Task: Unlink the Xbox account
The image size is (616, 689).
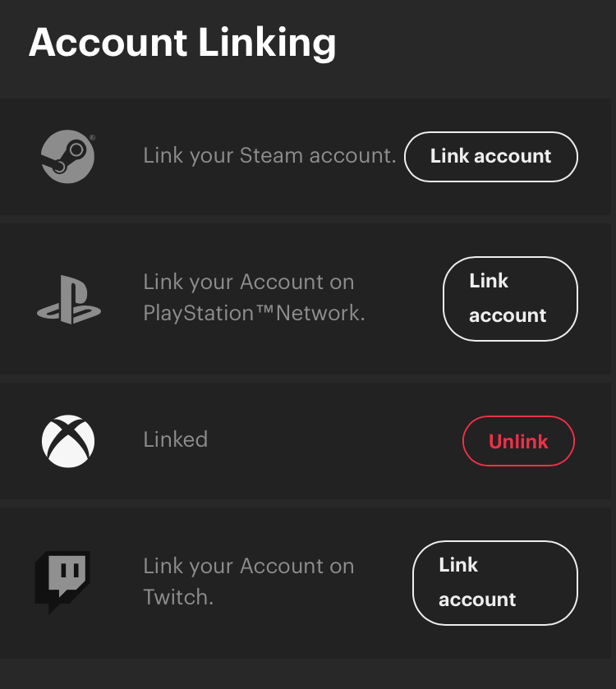Action: pos(518,442)
